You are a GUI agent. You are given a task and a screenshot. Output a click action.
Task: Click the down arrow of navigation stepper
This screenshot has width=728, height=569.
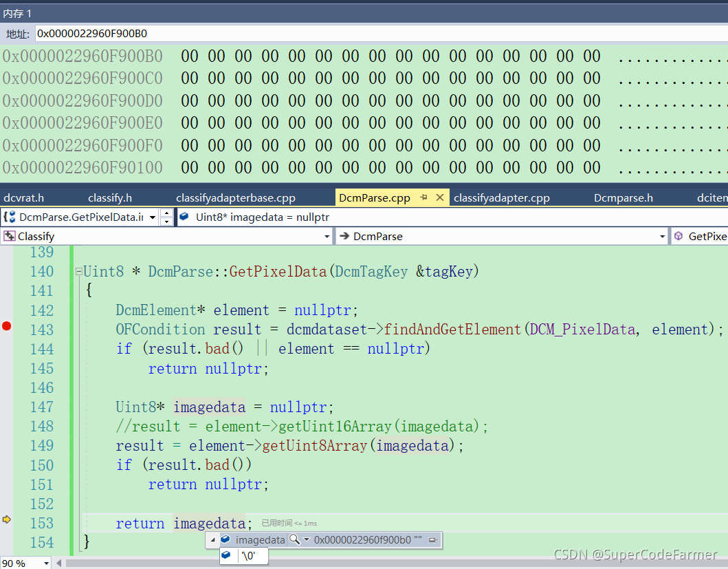[166, 222]
